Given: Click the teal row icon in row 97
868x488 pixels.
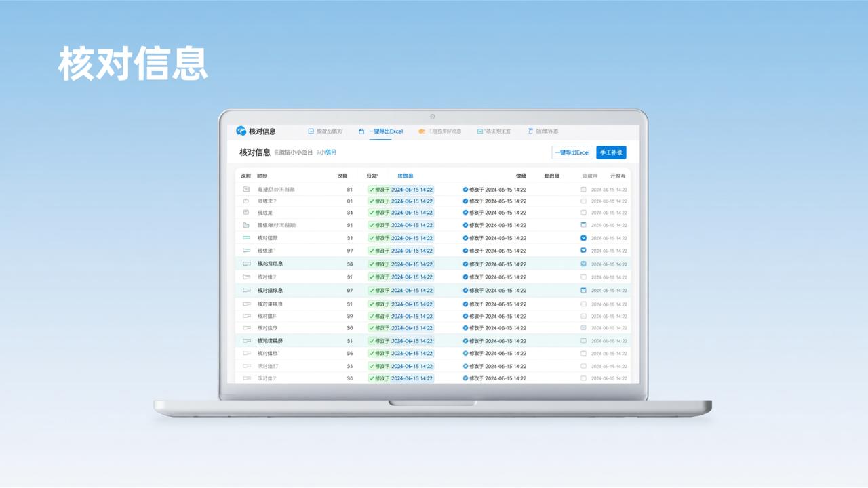Looking at the screenshot, I should pyautogui.click(x=246, y=251).
